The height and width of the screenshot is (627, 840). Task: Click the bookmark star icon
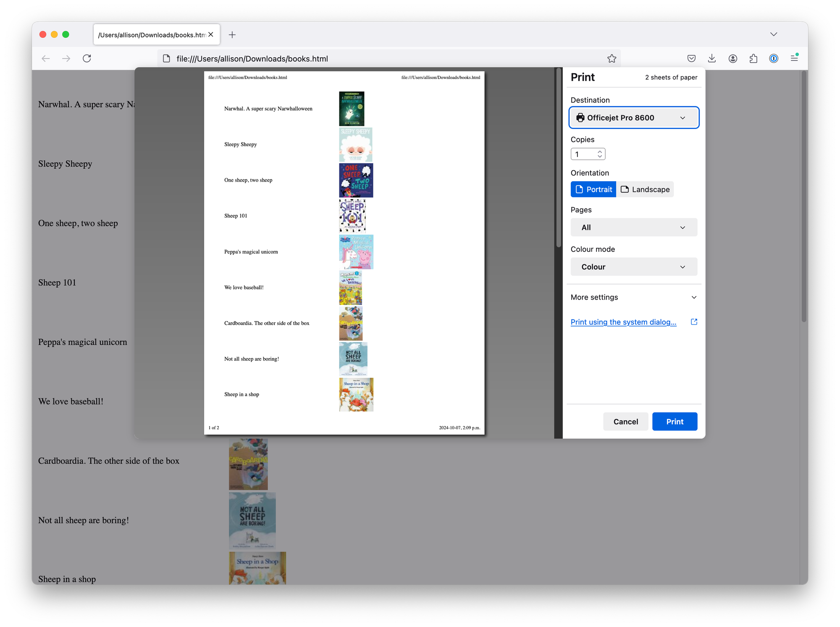coord(612,59)
